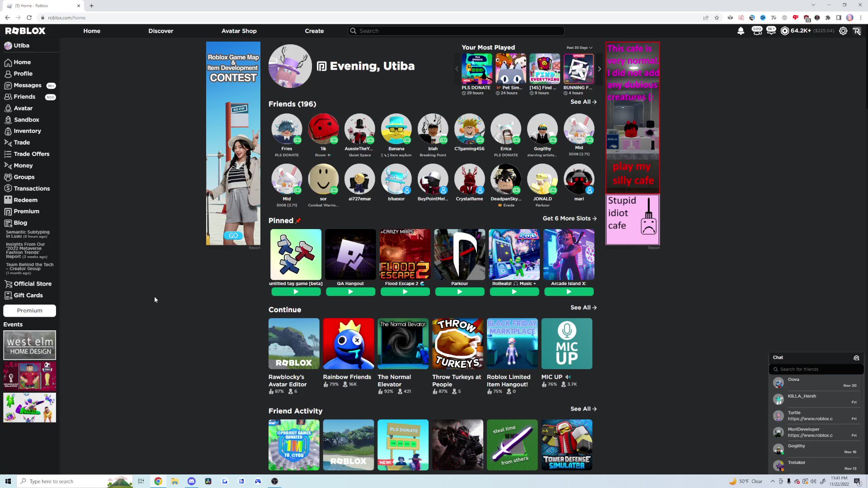The image size is (868, 488).
Task: Open Redeem in the sidebar
Action: (x=21, y=200)
